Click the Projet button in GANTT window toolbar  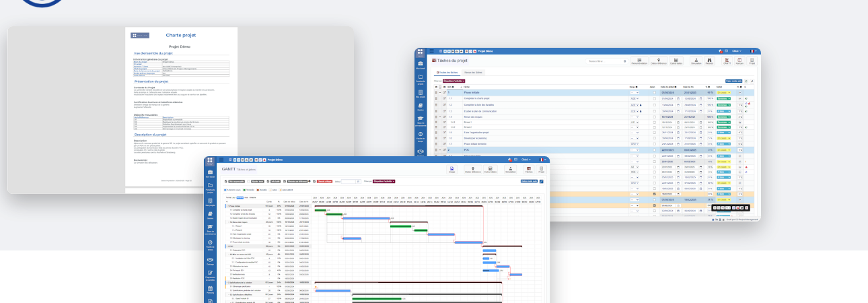[541, 170]
